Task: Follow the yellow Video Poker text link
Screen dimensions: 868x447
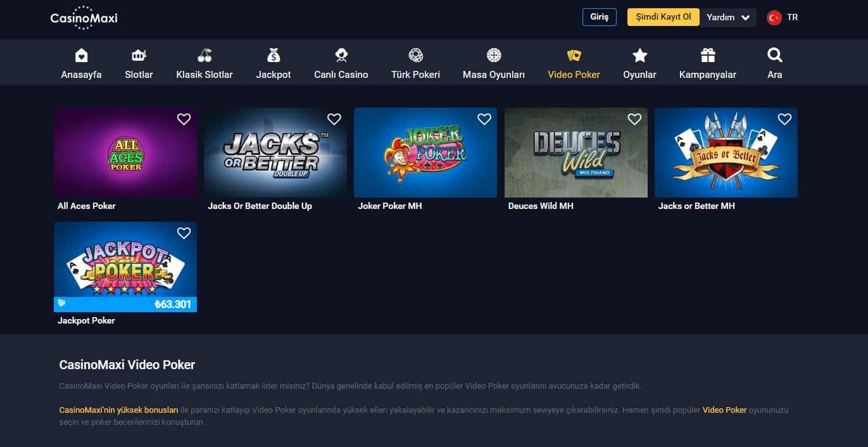Action: pos(724,410)
